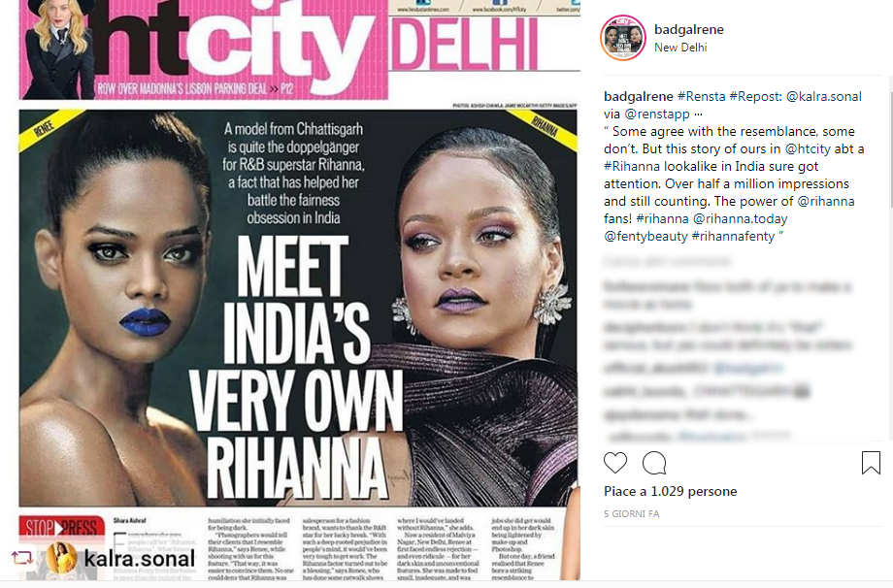The width and height of the screenshot is (893, 588).
Task: Open the @fentybeauty mention
Action: [x=645, y=236]
